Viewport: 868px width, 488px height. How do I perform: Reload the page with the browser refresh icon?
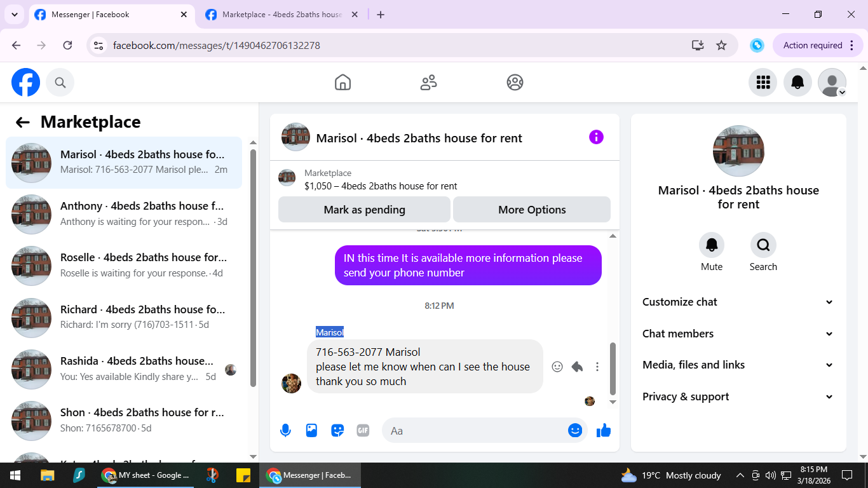coord(67,45)
